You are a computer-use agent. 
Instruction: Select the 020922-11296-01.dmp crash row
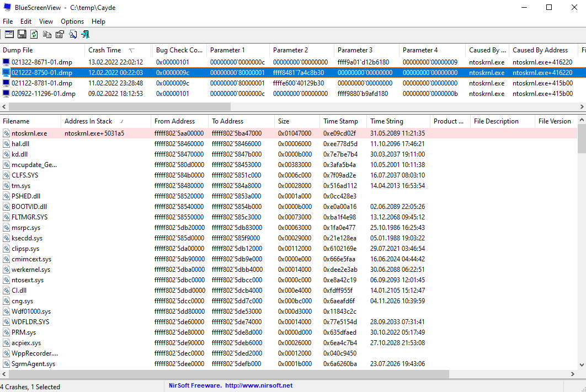(x=293, y=93)
